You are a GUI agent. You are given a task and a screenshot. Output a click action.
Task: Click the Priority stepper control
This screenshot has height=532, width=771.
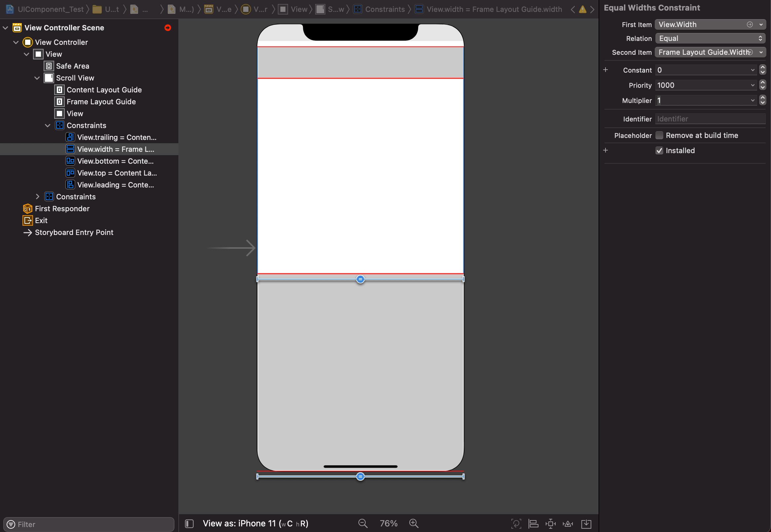coord(762,85)
